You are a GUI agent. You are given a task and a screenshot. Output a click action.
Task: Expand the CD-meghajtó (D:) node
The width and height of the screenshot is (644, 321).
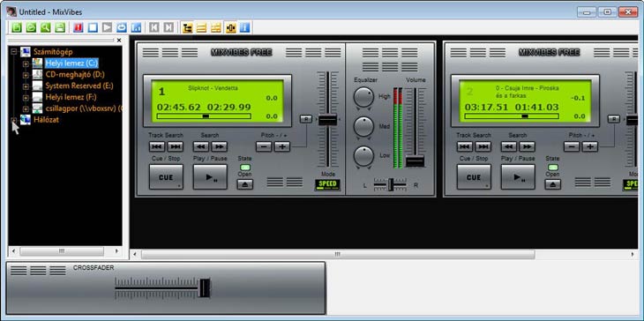tap(26, 75)
